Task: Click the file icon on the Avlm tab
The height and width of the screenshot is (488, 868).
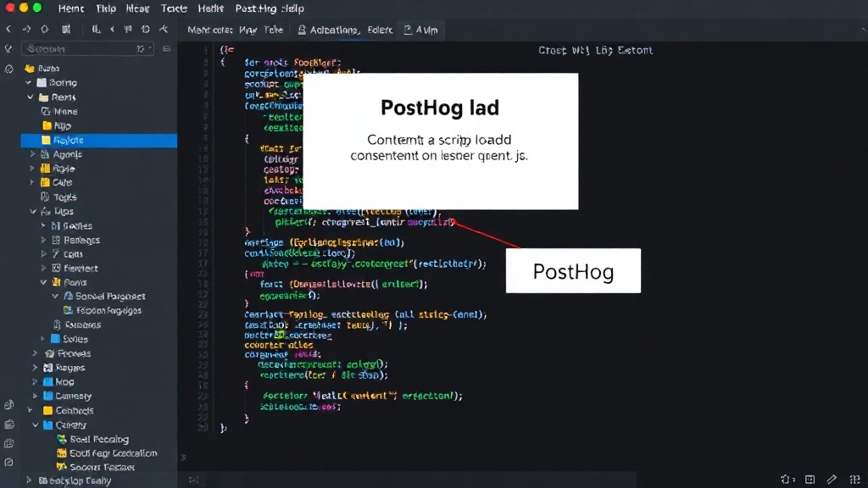Action: point(408,30)
